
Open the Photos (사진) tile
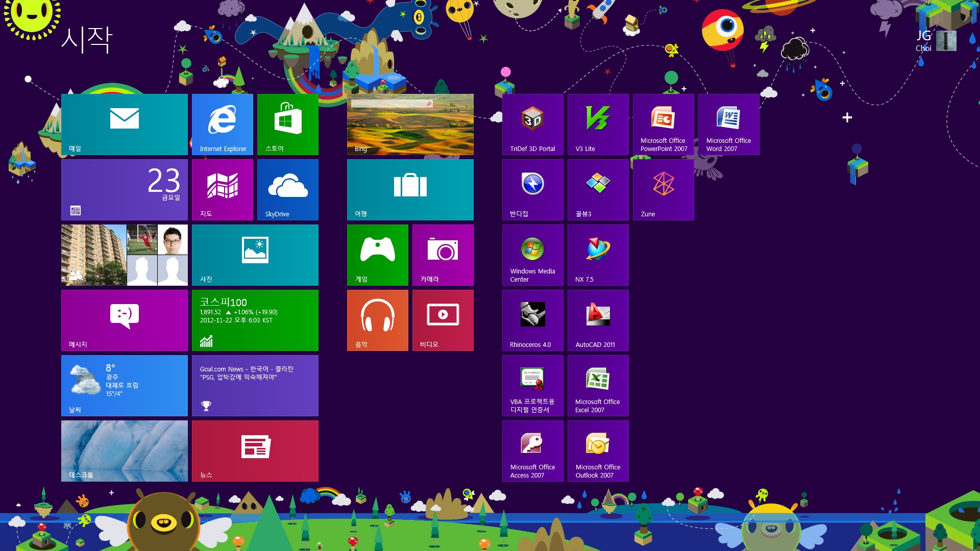[255, 255]
